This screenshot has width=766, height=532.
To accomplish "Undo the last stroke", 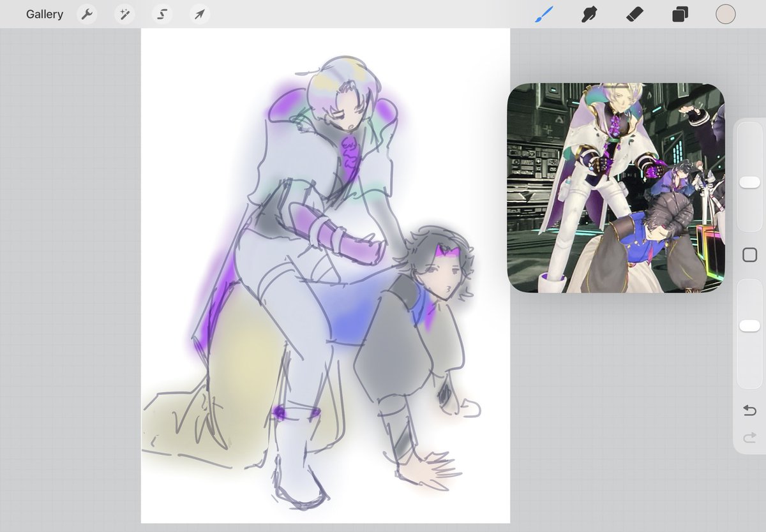I will pyautogui.click(x=750, y=410).
